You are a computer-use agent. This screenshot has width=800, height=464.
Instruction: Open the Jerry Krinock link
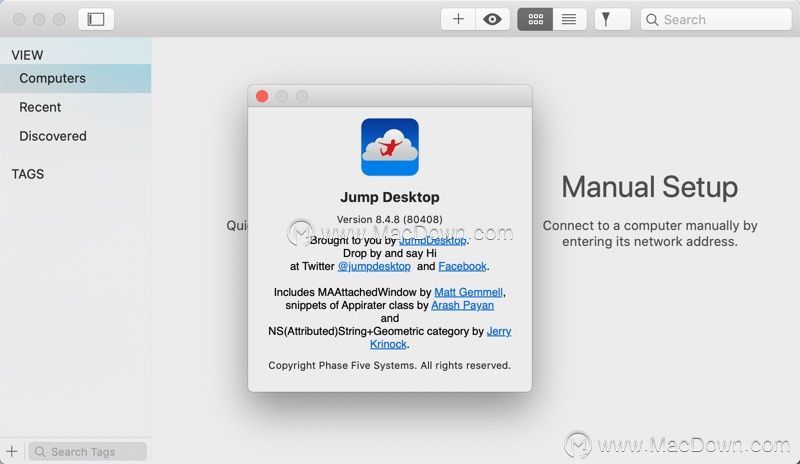[499, 331]
